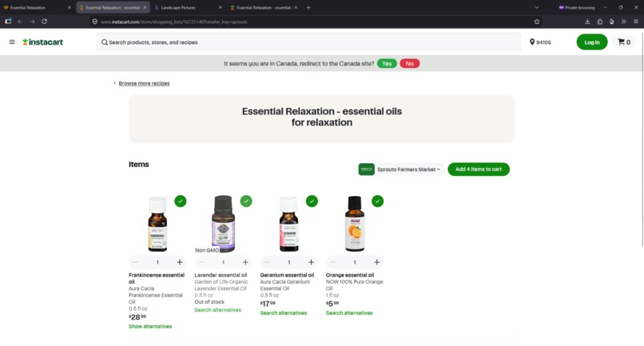Click the Out of stock label

tap(209, 301)
